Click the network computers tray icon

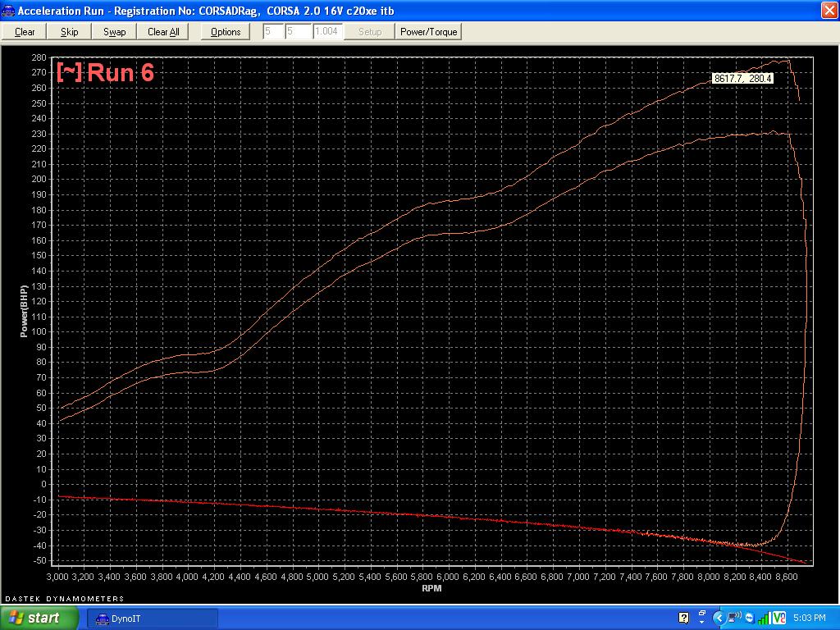click(734, 618)
